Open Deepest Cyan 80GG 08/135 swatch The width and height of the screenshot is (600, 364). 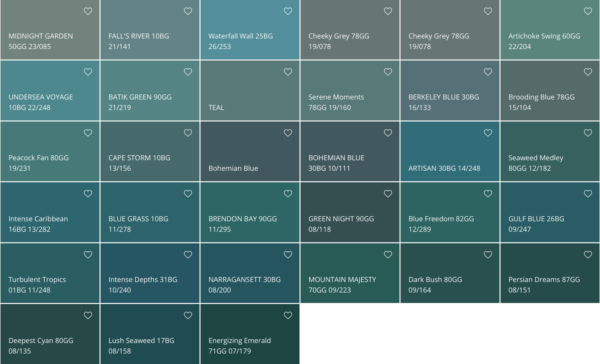50,334
